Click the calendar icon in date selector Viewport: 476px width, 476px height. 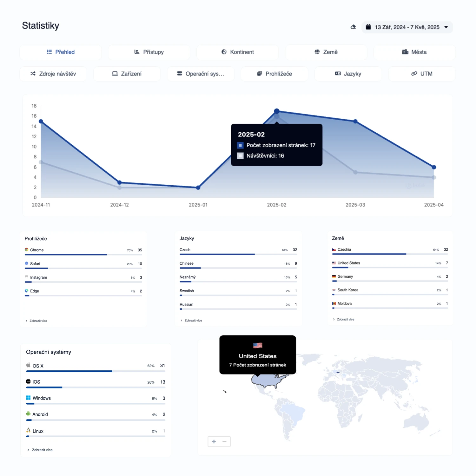click(368, 27)
